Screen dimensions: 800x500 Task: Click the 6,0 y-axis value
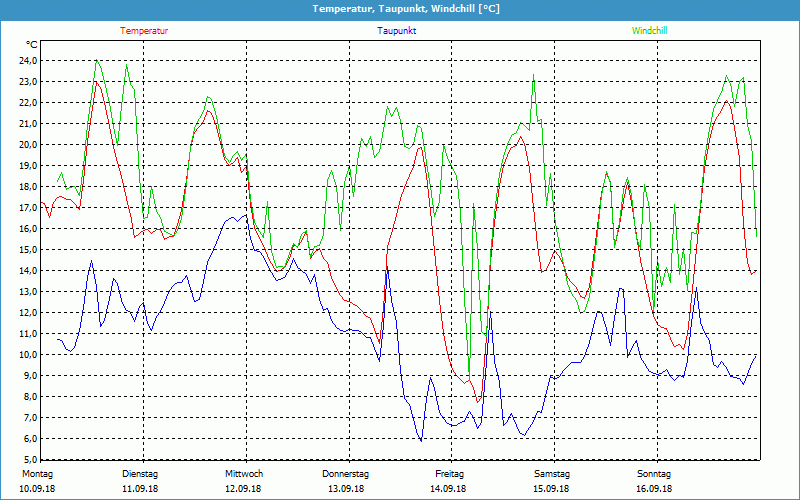31,439
